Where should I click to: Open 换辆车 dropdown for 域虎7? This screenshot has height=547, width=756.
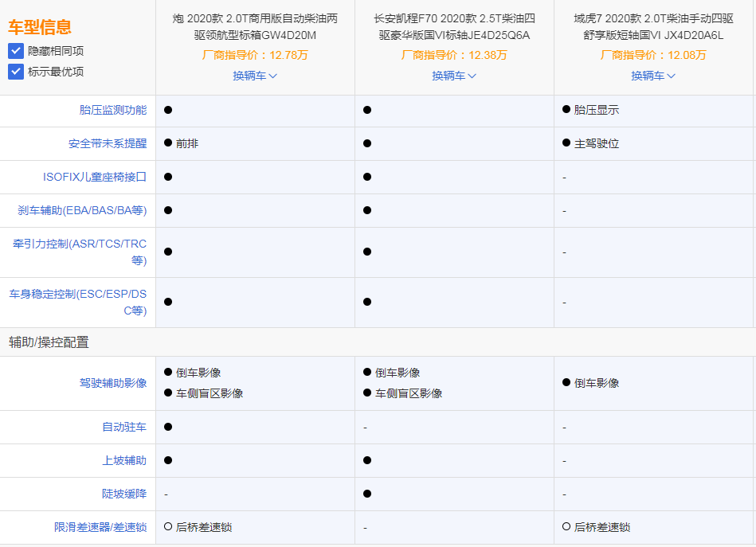click(653, 76)
